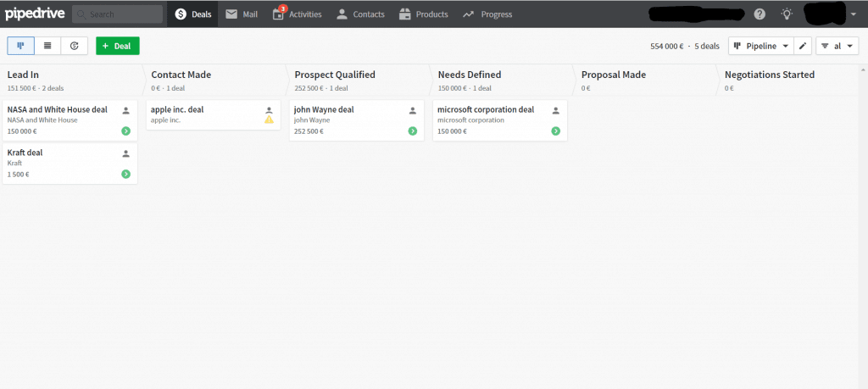Click green activity arrow on Kraft deal

[x=125, y=175]
